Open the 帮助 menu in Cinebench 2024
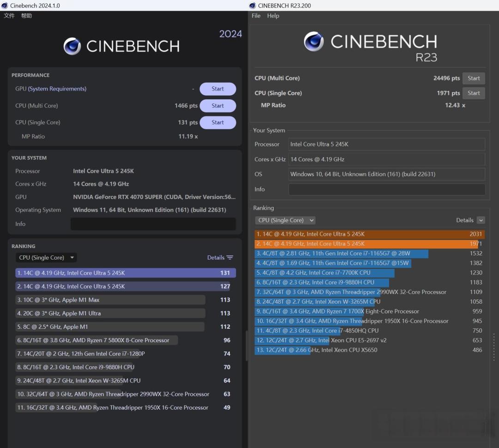 26,16
